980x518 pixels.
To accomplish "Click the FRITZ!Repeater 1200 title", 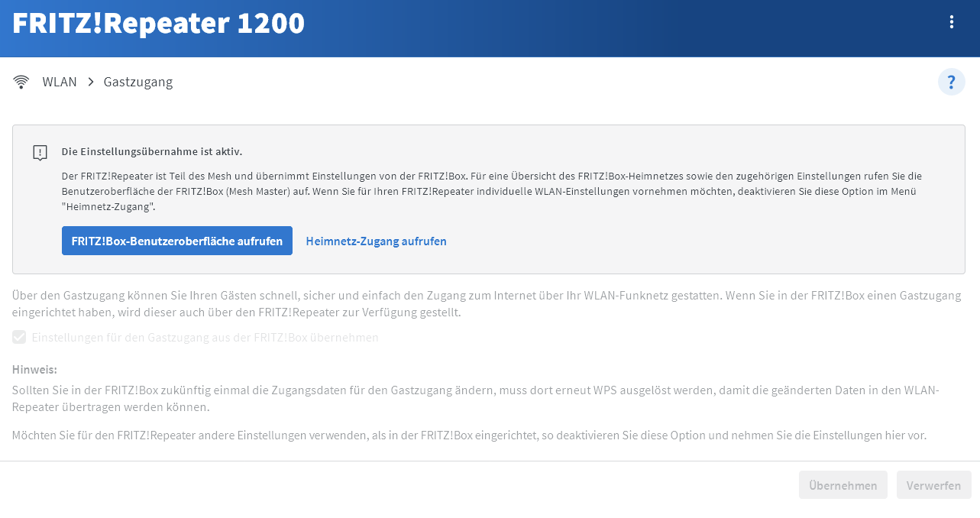I will pyautogui.click(x=159, y=23).
